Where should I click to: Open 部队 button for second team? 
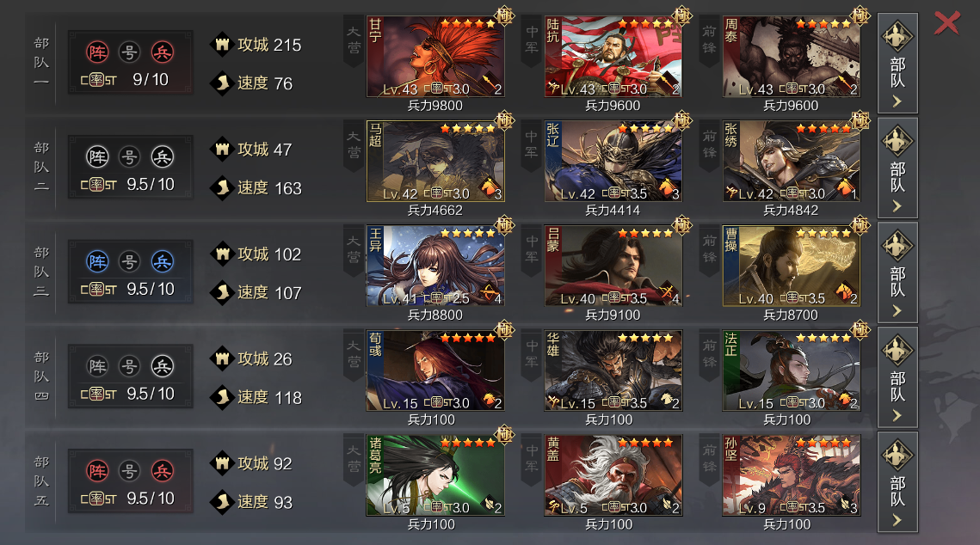pyautogui.click(x=897, y=168)
